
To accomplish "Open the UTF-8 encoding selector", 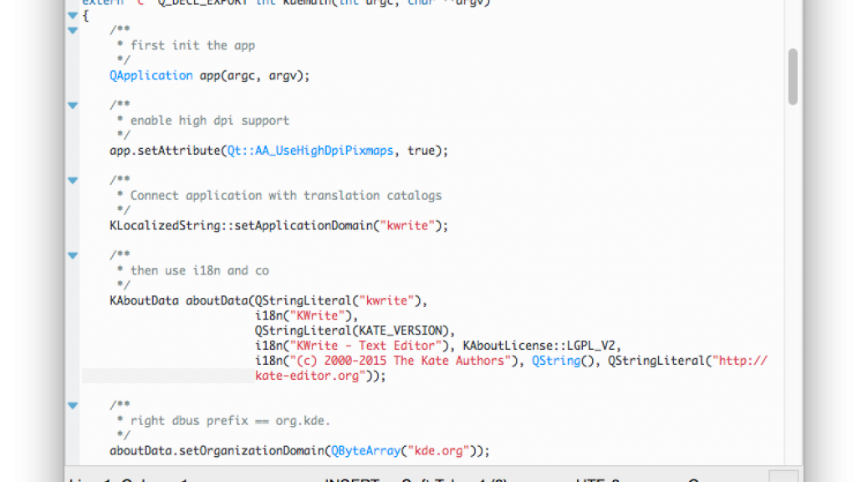I will 598,479.
